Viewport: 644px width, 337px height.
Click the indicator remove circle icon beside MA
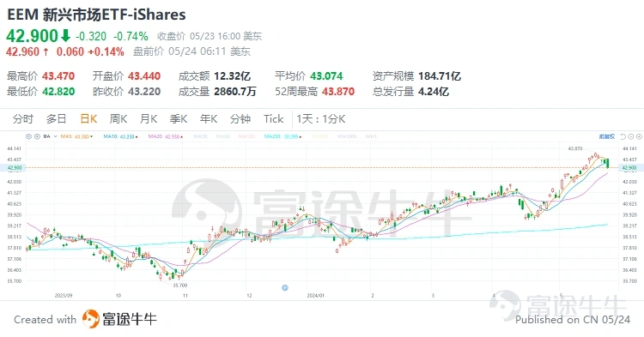pos(37,136)
